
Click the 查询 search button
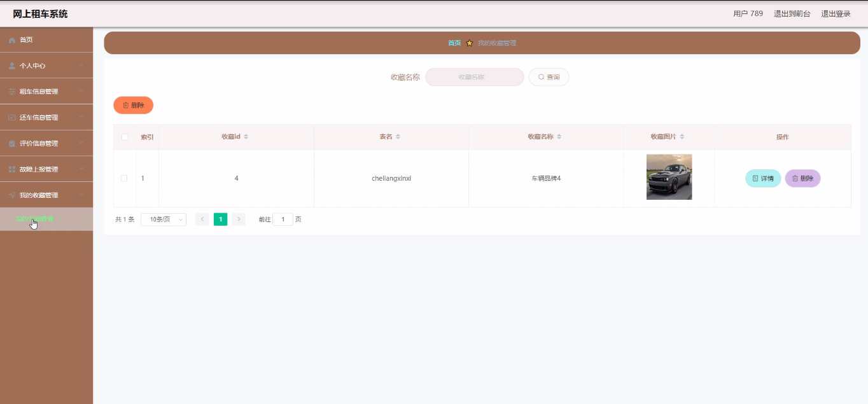(x=549, y=77)
